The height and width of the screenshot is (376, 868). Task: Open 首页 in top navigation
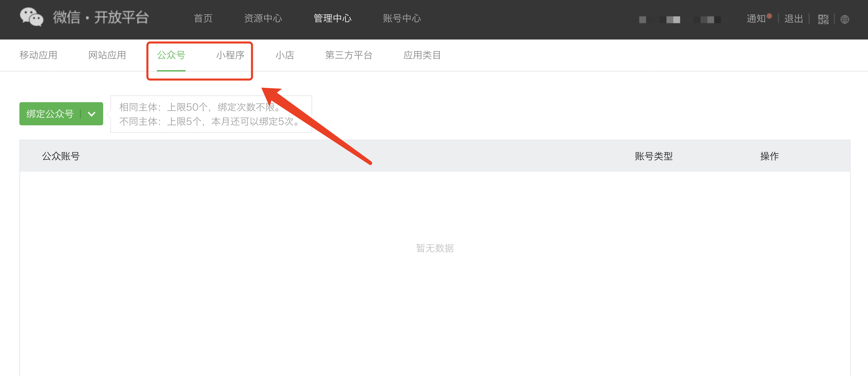point(203,18)
